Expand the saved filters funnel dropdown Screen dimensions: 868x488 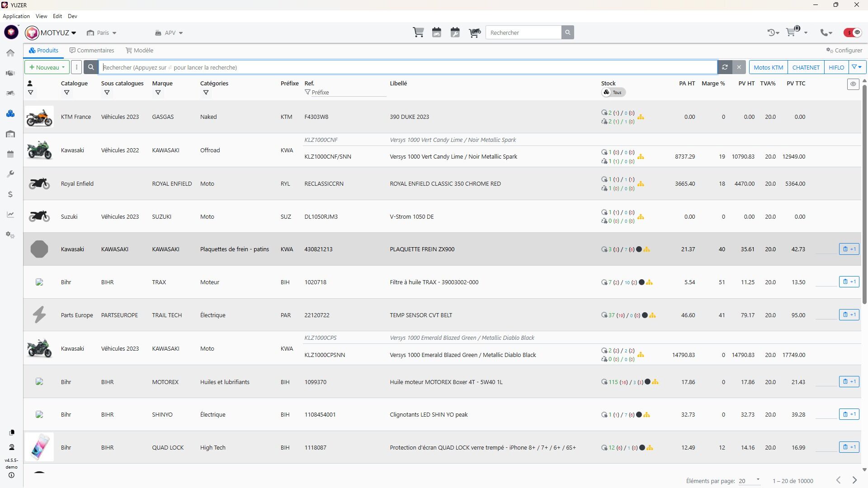click(x=857, y=67)
